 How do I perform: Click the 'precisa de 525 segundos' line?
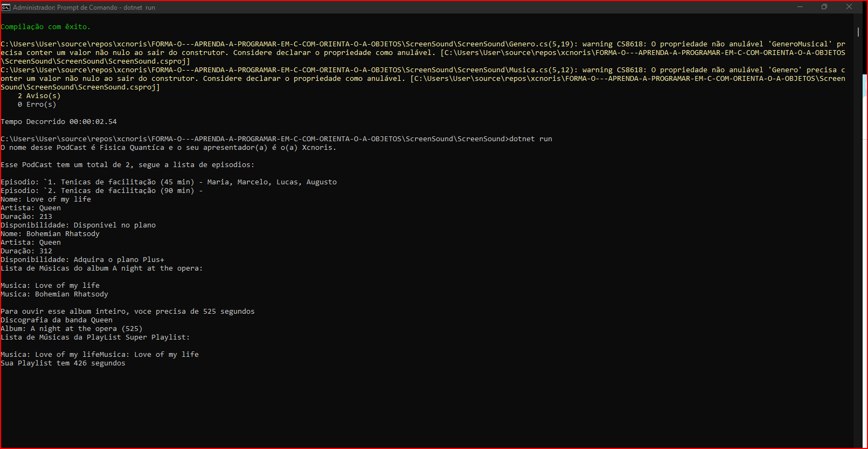click(128, 311)
